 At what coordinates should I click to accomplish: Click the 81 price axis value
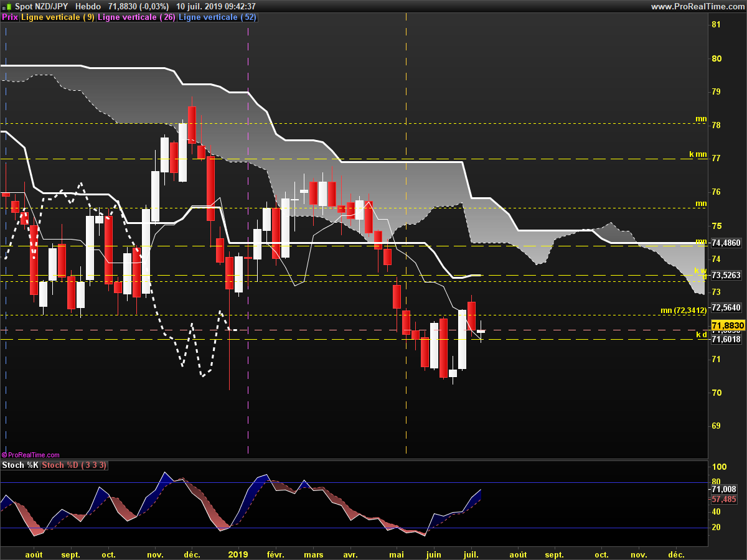click(716, 25)
